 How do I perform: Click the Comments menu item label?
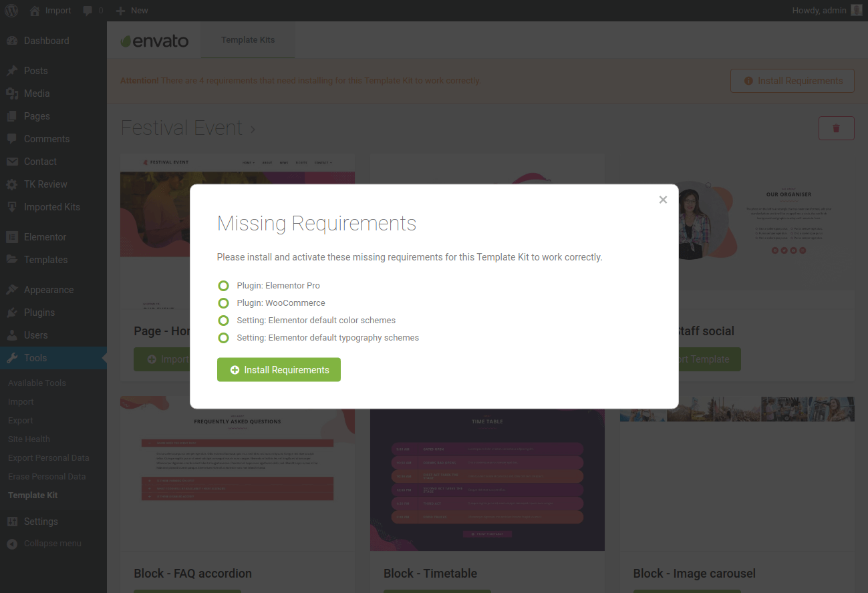[x=47, y=139]
